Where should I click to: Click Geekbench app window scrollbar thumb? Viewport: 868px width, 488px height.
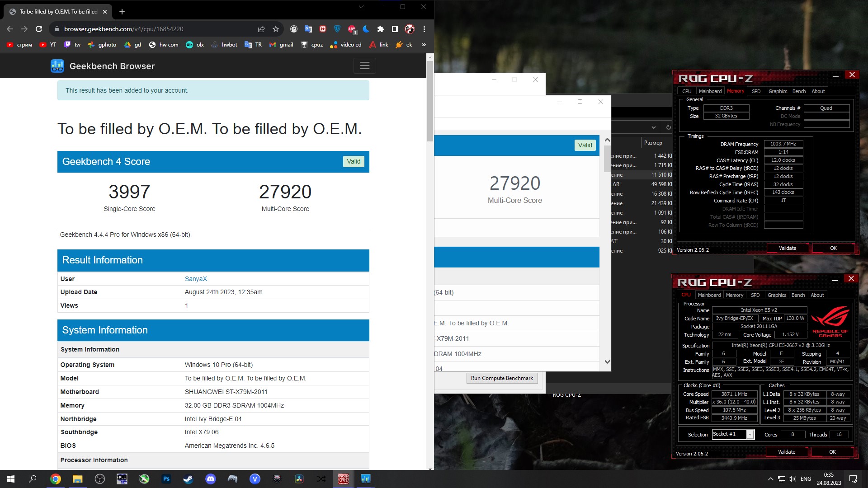pyautogui.click(x=607, y=158)
